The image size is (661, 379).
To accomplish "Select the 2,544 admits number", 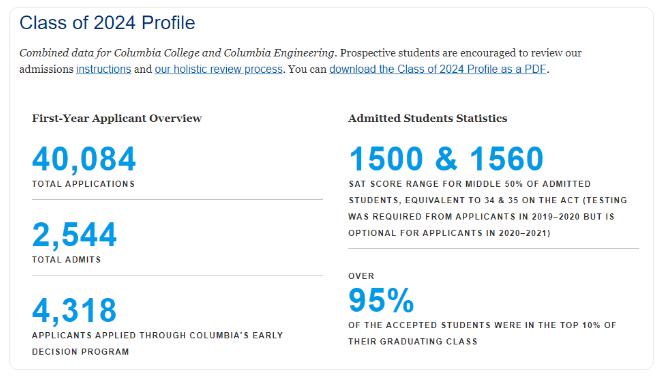I will tap(74, 235).
